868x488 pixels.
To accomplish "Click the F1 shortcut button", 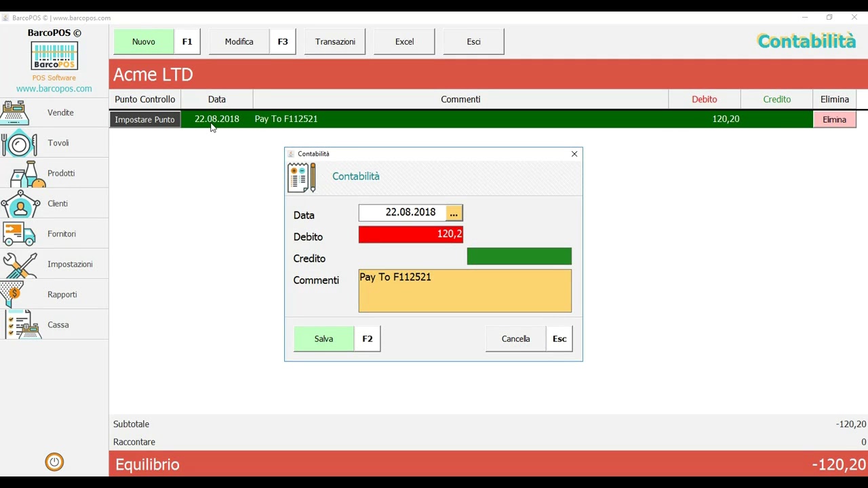I will pos(187,41).
